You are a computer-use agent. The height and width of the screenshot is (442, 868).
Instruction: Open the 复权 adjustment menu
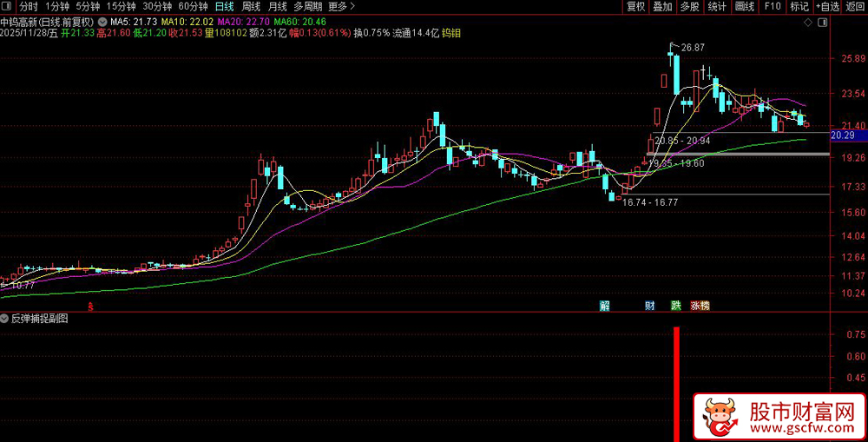coord(635,7)
